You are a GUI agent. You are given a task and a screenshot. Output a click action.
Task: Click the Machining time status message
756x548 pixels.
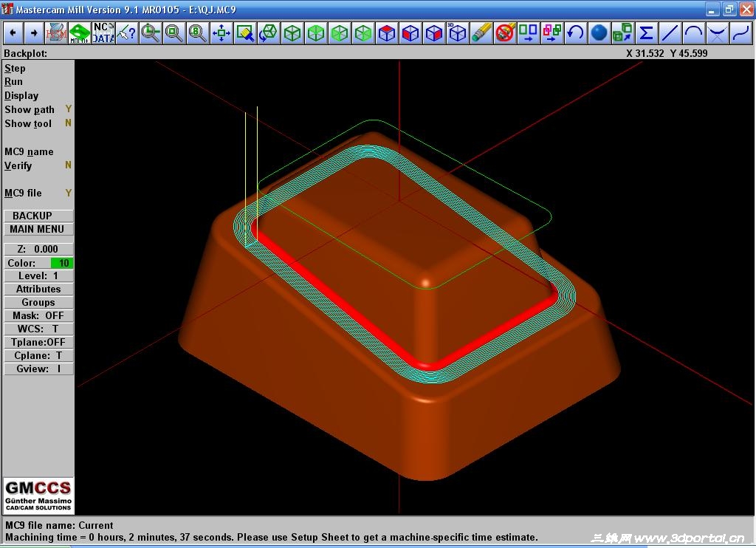tap(271, 537)
